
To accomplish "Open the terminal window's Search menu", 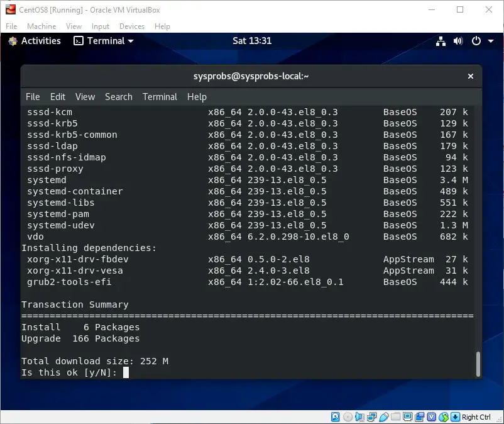I will pos(119,97).
